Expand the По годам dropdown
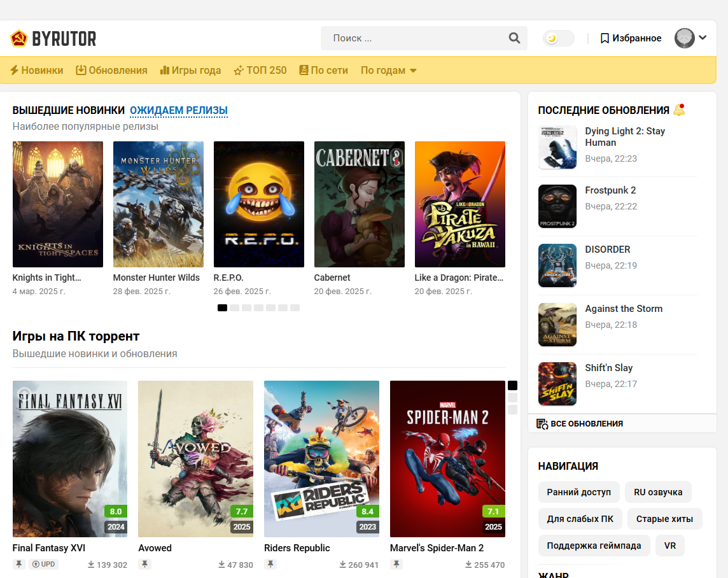Viewport: 728px width, 578px height. (388, 70)
